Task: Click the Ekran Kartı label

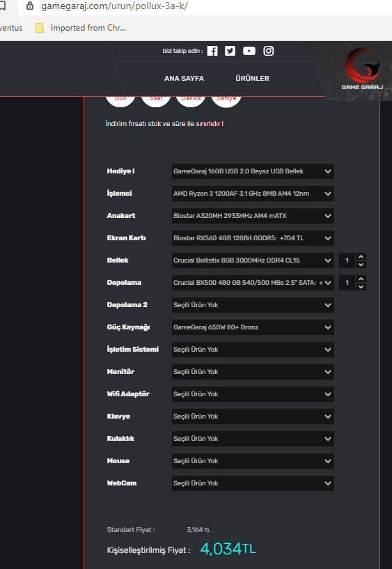Action: tap(126, 238)
